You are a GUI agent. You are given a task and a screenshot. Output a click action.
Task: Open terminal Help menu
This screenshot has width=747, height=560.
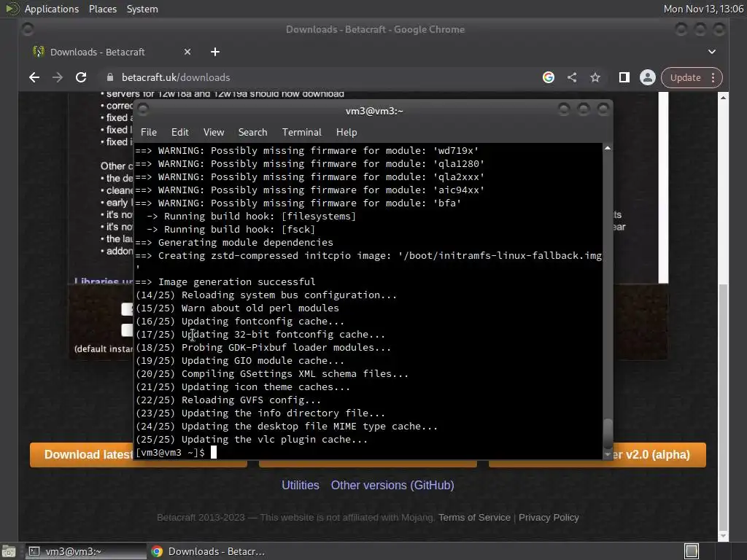[347, 133]
